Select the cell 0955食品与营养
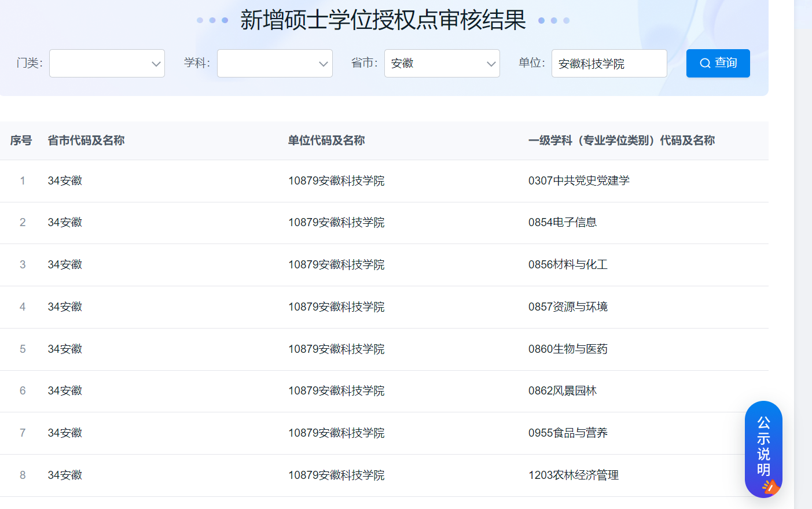Viewport: 812px width, 509px height. [x=568, y=433]
